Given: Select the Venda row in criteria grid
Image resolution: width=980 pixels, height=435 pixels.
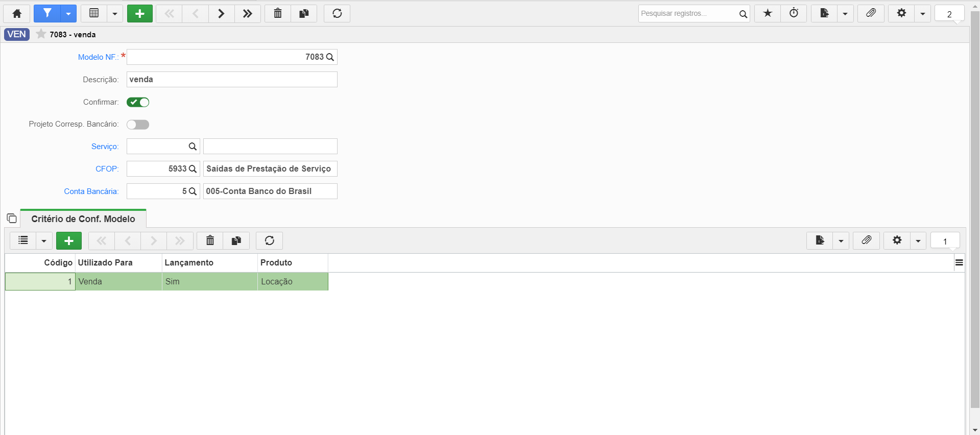Looking at the screenshot, I should click(166, 281).
